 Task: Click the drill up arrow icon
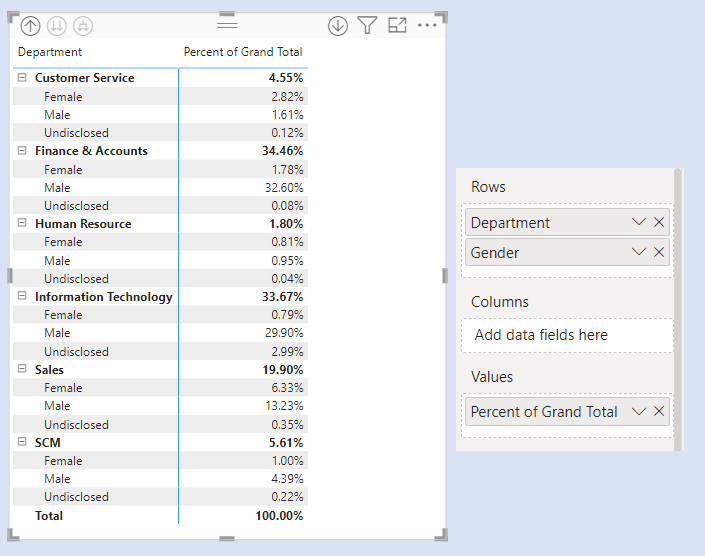[x=30, y=26]
